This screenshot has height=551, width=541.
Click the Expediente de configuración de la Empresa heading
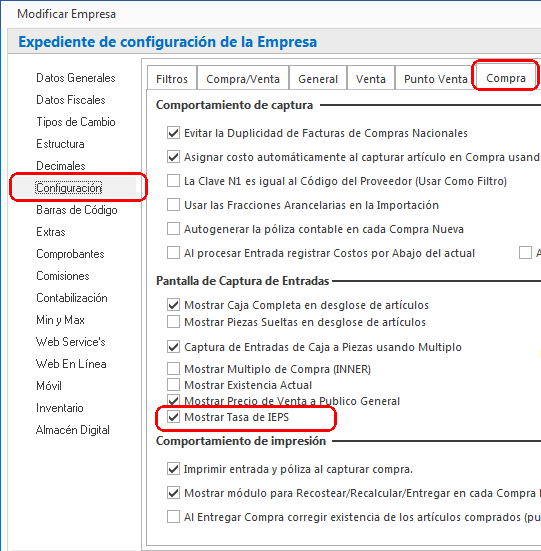coord(168,42)
